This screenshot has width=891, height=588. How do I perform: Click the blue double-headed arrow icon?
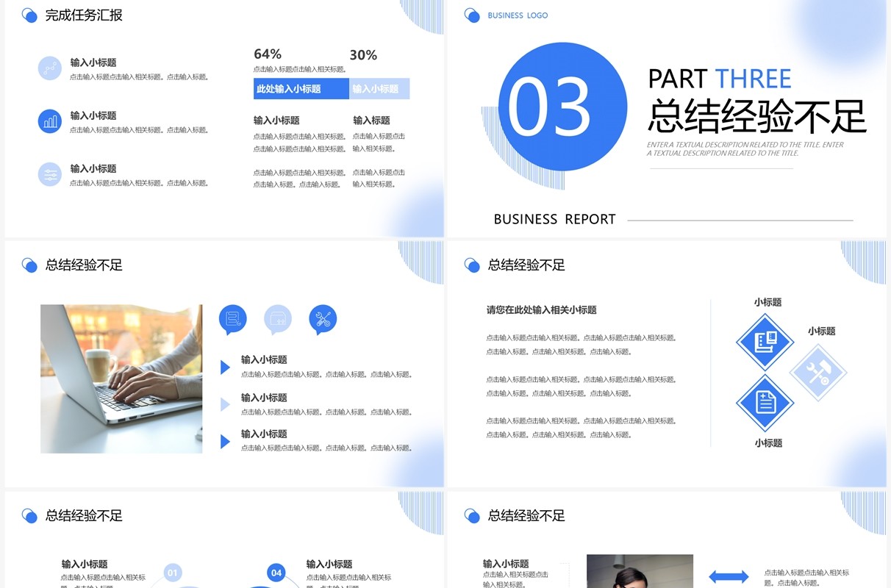point(729,577)
